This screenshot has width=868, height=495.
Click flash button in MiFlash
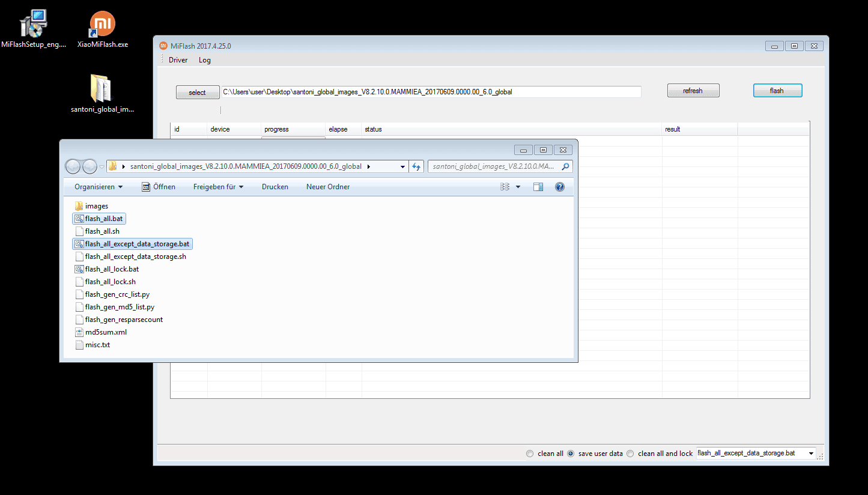(777, 91)
